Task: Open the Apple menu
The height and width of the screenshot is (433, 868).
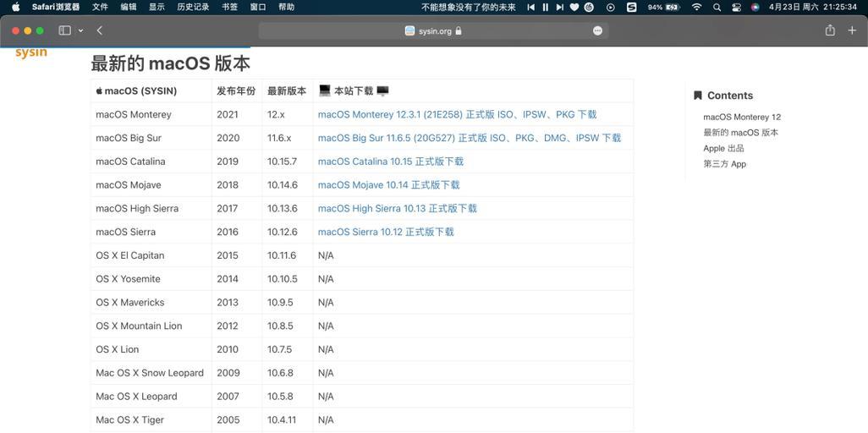Action: click(x=15, y=8)
